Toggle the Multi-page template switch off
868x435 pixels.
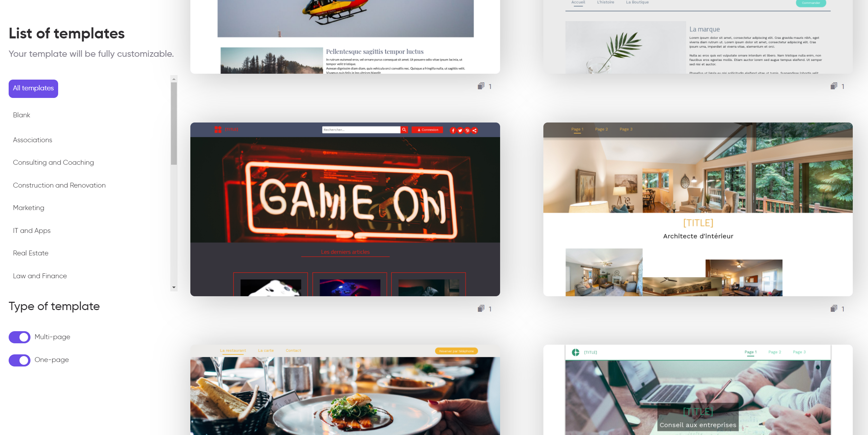19,337
